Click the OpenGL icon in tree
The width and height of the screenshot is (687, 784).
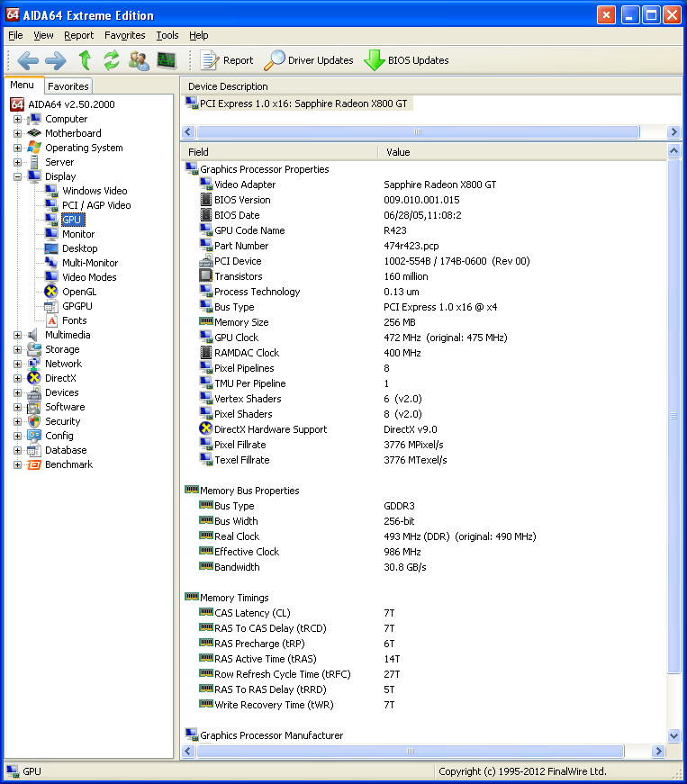(51, 292)
